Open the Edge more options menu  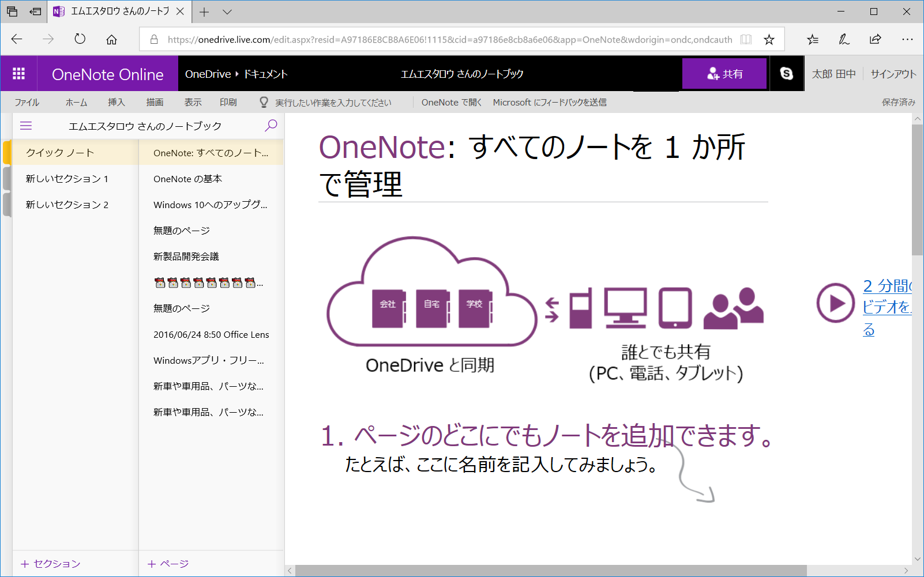pyautogui.click(x=907, y=39)
